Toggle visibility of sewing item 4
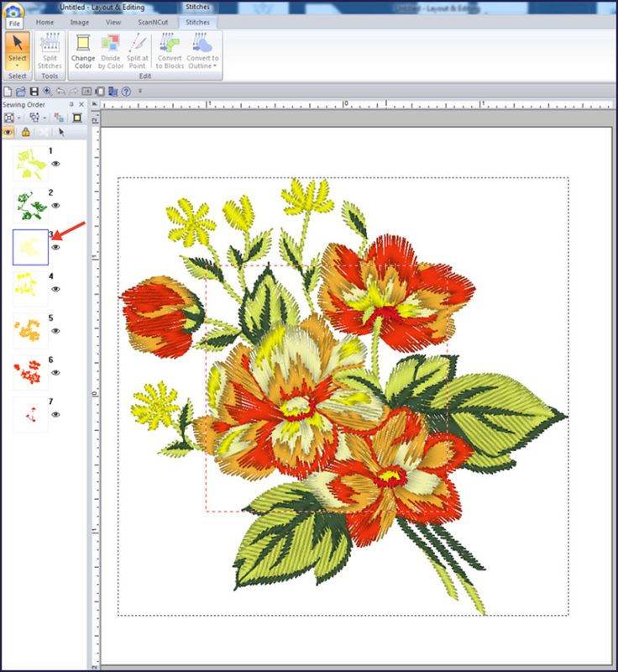Image resolution: width=618 pixels, height=672 pixels. click(x=55, y=289)
